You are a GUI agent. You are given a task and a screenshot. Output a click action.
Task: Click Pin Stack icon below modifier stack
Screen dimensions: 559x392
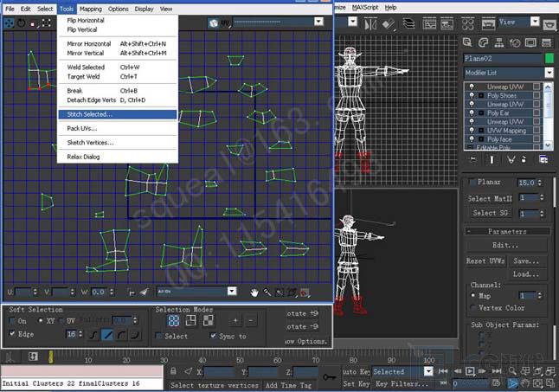pos(472,159)
